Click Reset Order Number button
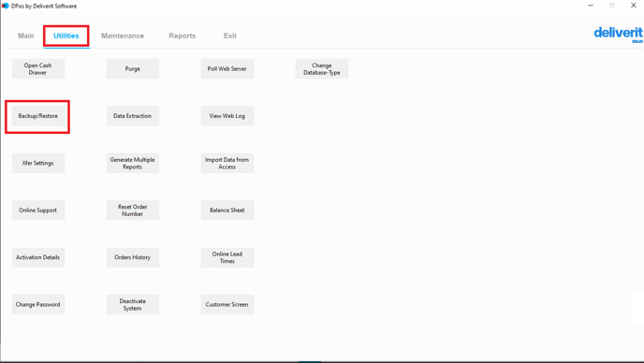 point(133,211)
